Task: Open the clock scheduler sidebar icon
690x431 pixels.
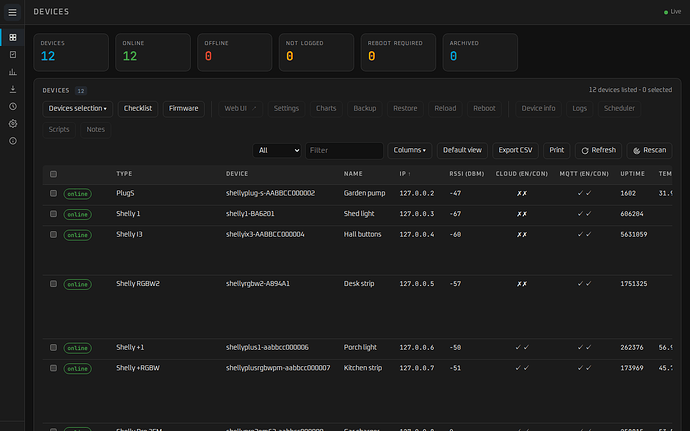Action: click(x=13, y=107)
